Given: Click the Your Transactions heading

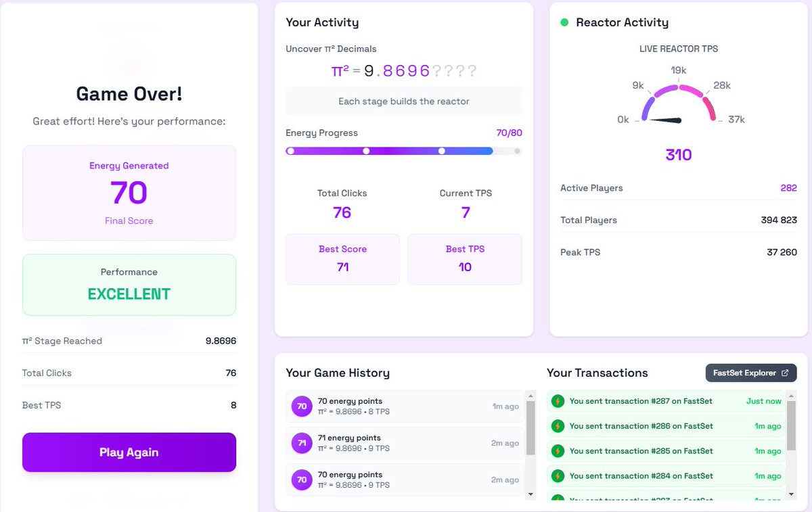Looking at the screenshot, I should [x=597, y=373].
